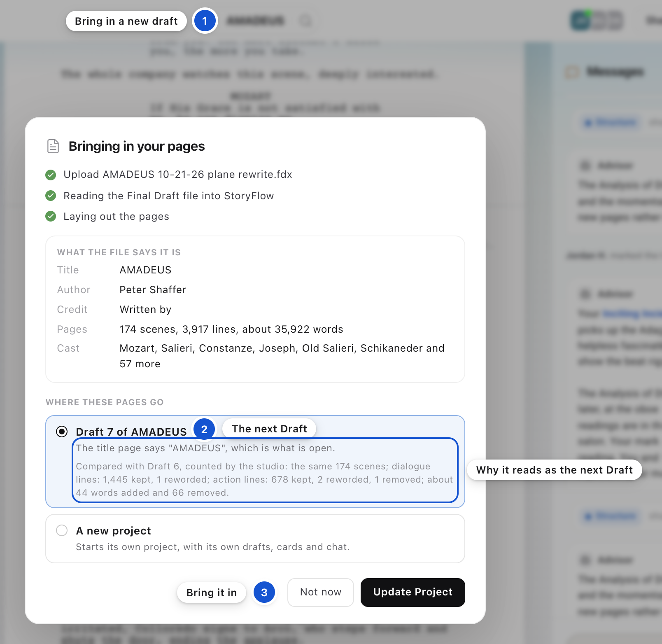Confirm with the Update Project button
This screenshot has width=662, height=644.
click(413, 592)
